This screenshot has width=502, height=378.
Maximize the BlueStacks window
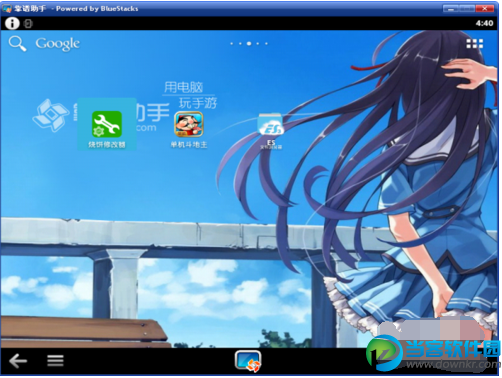(x=467, y=9)
